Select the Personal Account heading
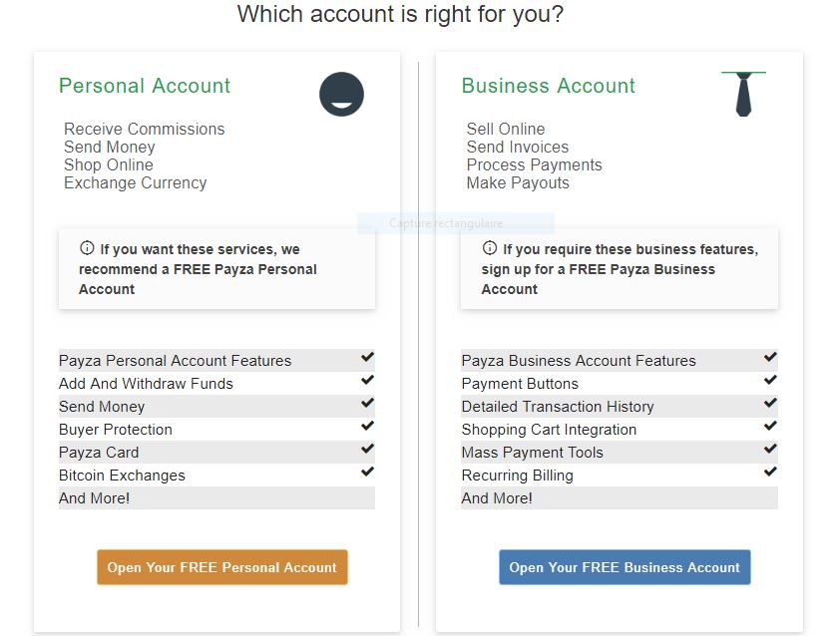Screen dimensions: 840x636 point(144,87)
